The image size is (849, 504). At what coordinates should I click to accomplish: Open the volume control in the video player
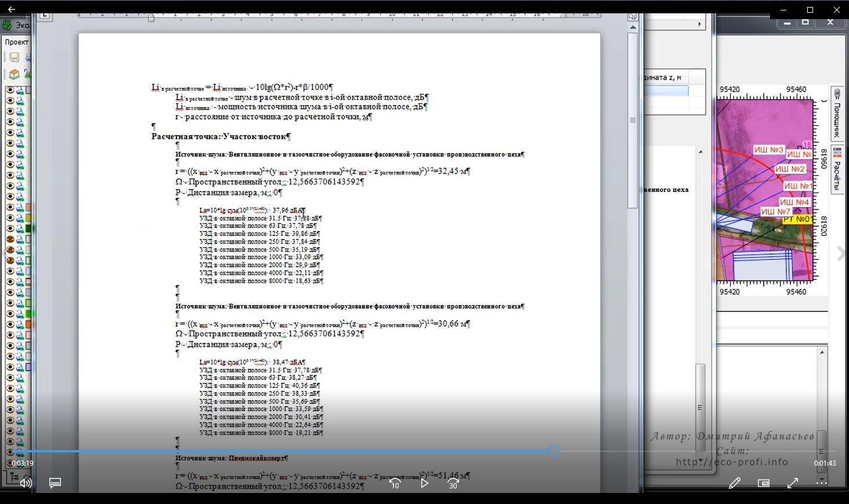click(26, 483)
